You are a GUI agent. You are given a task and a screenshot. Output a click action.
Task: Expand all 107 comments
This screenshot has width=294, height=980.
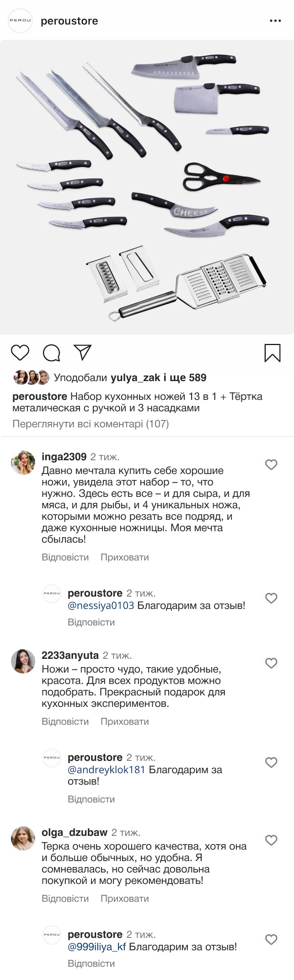tap(91, 424)
